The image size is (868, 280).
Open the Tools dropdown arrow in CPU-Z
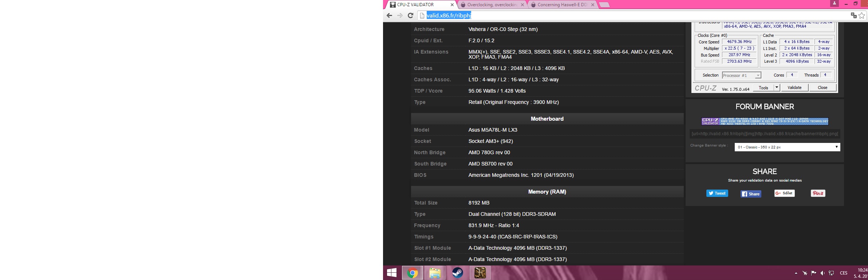777,87
